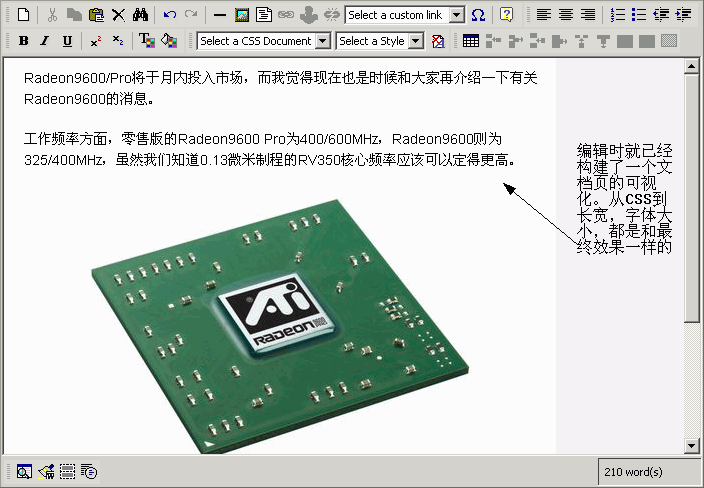Click the delete row table icon

[537, 41]
